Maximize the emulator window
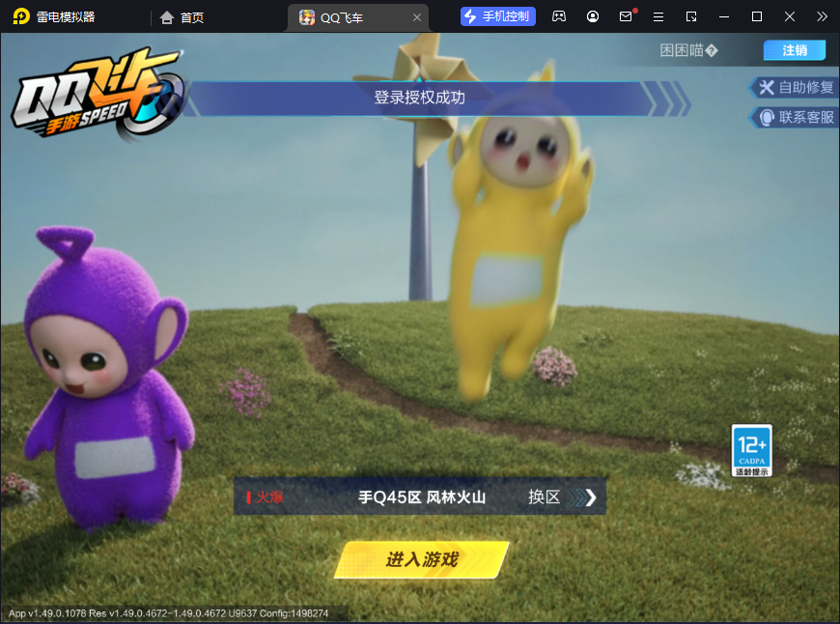The height and width of the screenshot is (624, 840). [756, 16]
